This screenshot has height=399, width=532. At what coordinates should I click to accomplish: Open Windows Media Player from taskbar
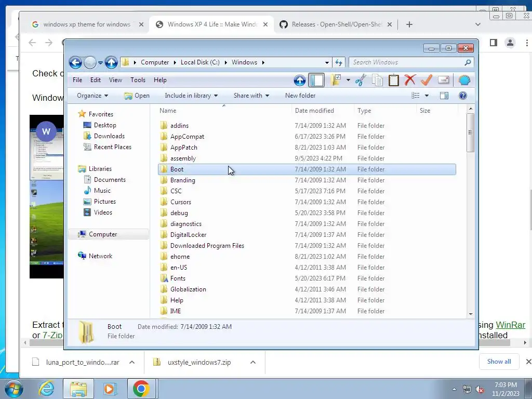(x=110, y=389)
